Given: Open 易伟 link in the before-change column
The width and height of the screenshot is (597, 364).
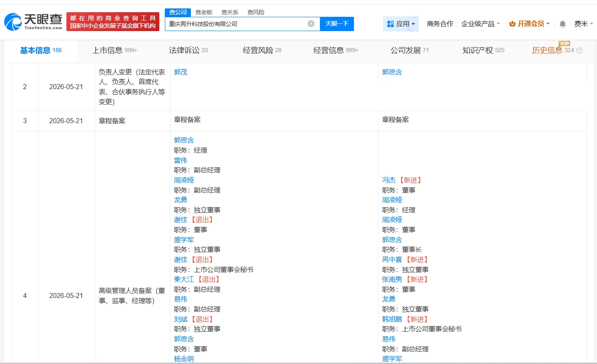Looking at the screenshot, I should point(181,299).
